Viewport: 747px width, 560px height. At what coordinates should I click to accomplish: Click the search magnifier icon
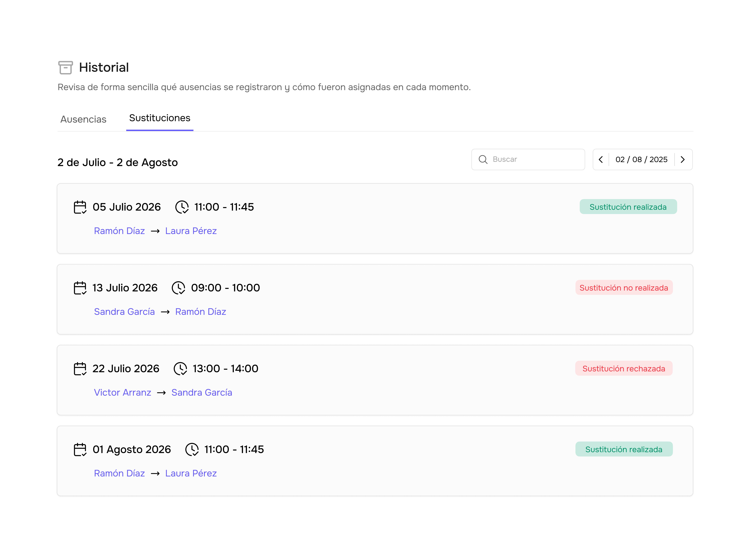pyautogui.click(x=483, y=159)
